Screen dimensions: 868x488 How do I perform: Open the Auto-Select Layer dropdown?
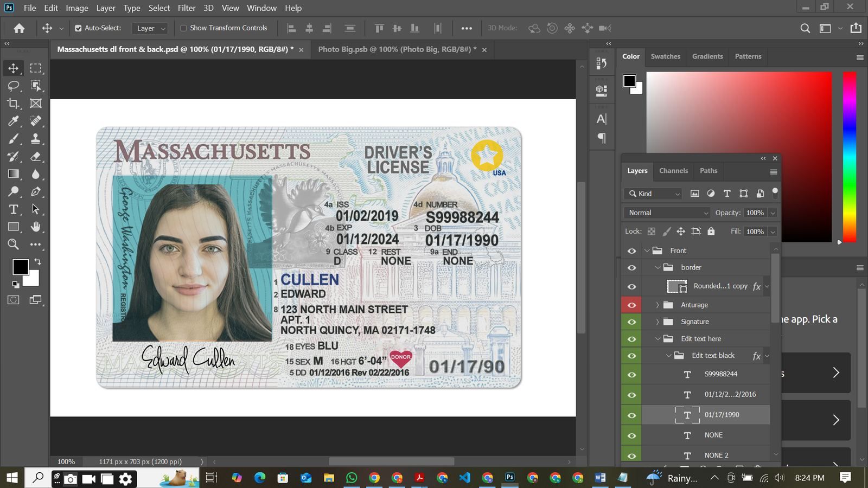pos(150,28)
